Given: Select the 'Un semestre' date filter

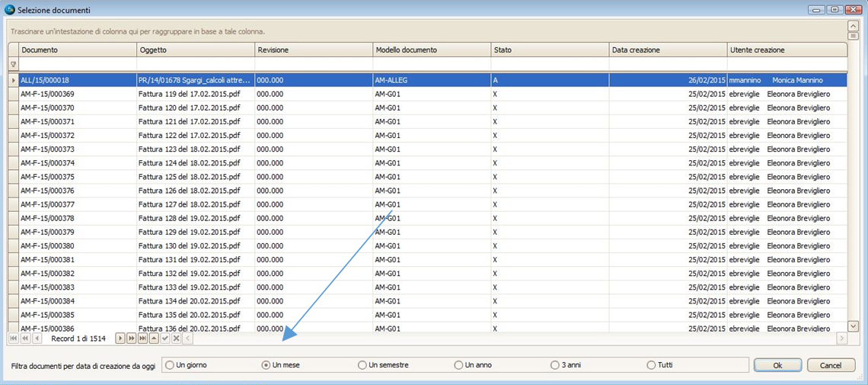Looking at the screenshot, I should click(362, 365).
